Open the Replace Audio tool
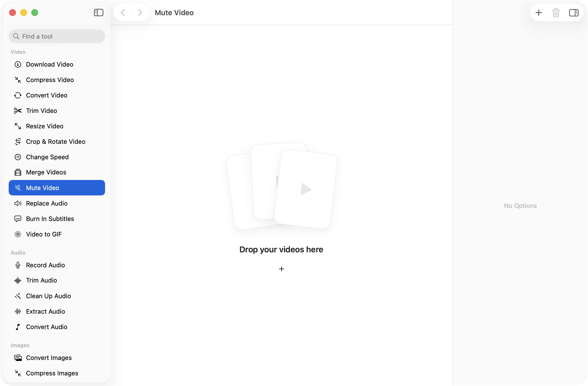Screen dimensions: 588x386 click(x=57, y=203)
